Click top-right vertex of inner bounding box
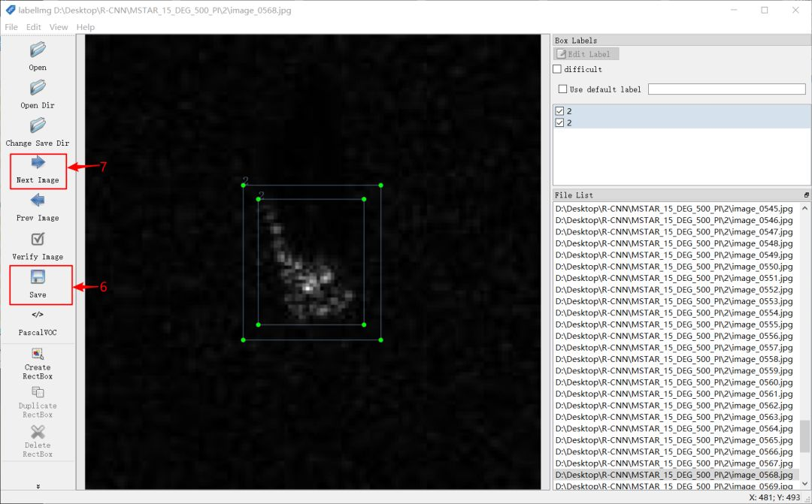 click(x=364, y=199)
